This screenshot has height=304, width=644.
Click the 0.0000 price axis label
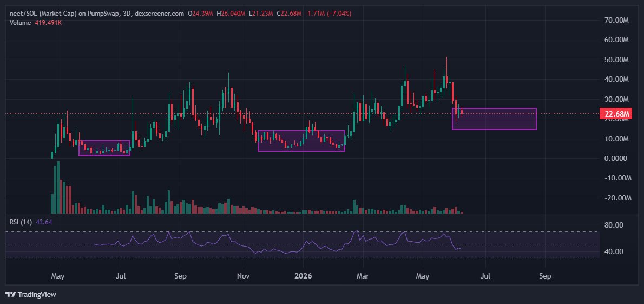click(x=617, y=158)
